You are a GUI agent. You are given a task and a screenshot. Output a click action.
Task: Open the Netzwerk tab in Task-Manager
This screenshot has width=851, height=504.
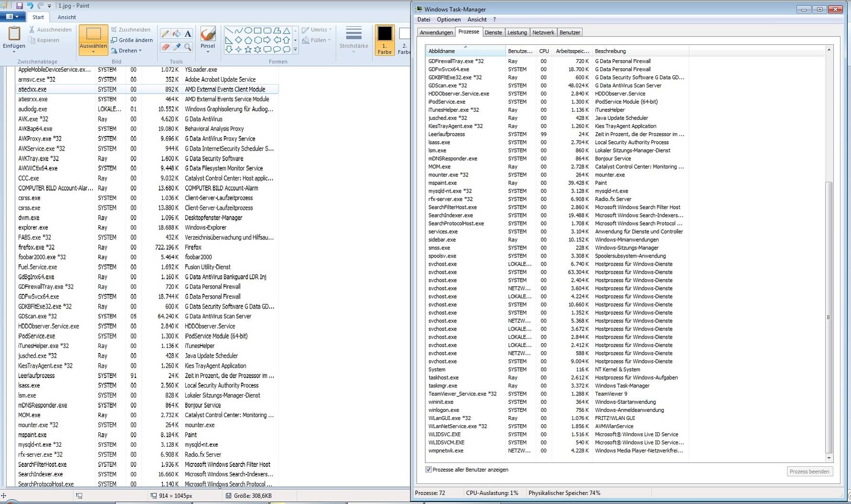click(x=543, y=32)
